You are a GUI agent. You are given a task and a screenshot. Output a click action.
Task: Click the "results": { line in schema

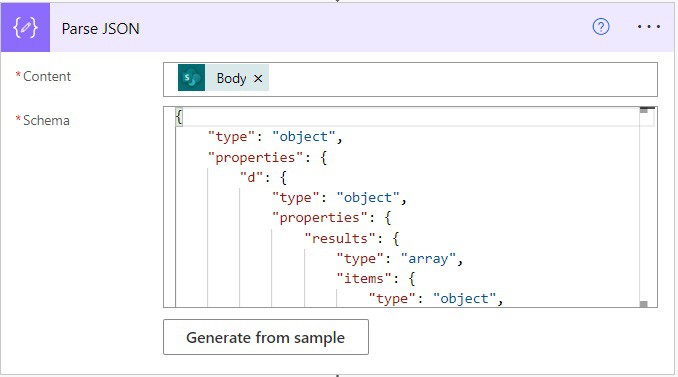(x=352, y=238)
